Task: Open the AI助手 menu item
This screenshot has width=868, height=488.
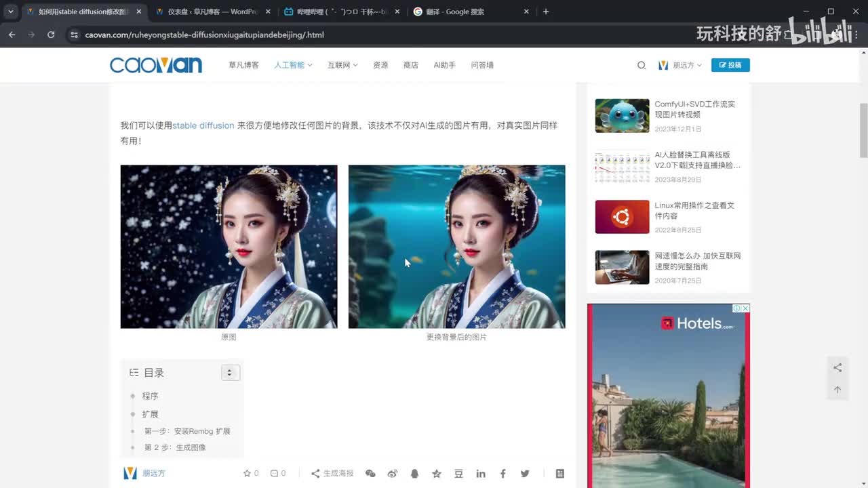Action: pos(444,65)
